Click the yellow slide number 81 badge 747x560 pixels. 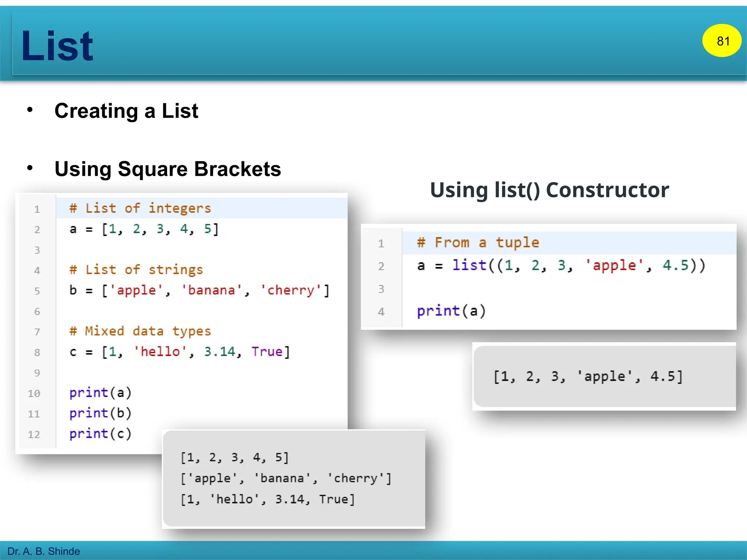pos(722,40)
